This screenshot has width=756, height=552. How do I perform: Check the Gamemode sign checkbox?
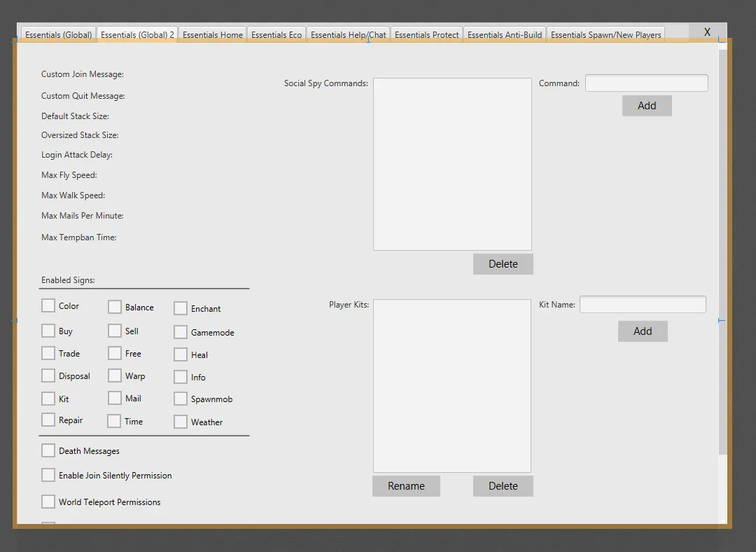point(181,332)
